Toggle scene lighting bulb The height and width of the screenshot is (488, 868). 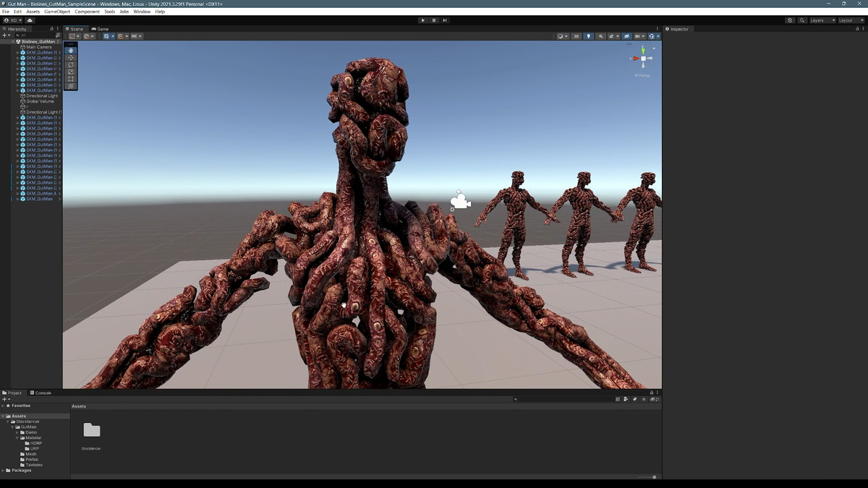(x=588, y=36)
